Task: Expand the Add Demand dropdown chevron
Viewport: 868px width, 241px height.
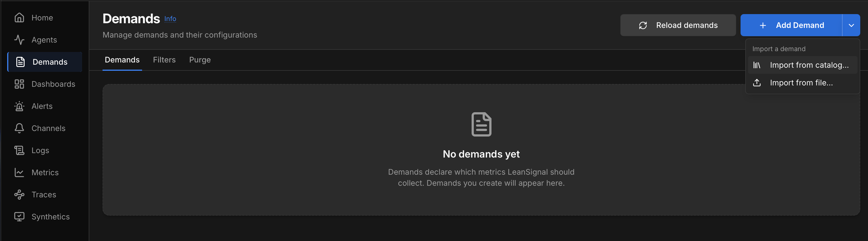Action: [851, 25]
